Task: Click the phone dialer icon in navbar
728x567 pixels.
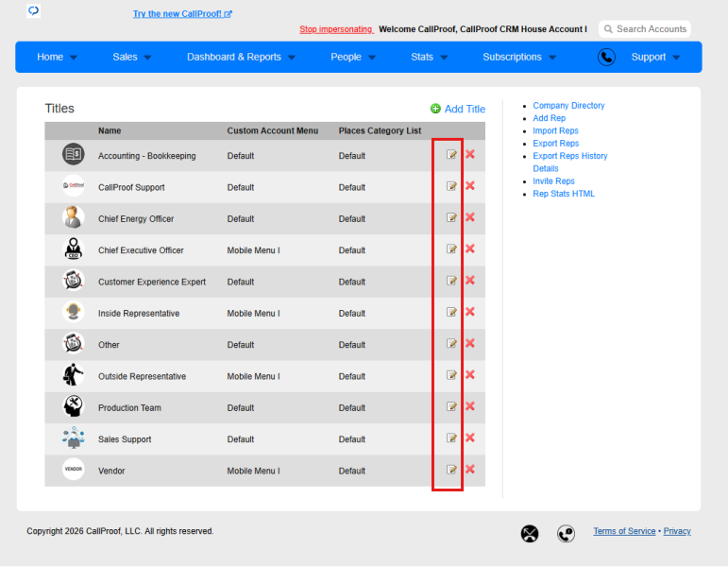Action: [606, 57]
